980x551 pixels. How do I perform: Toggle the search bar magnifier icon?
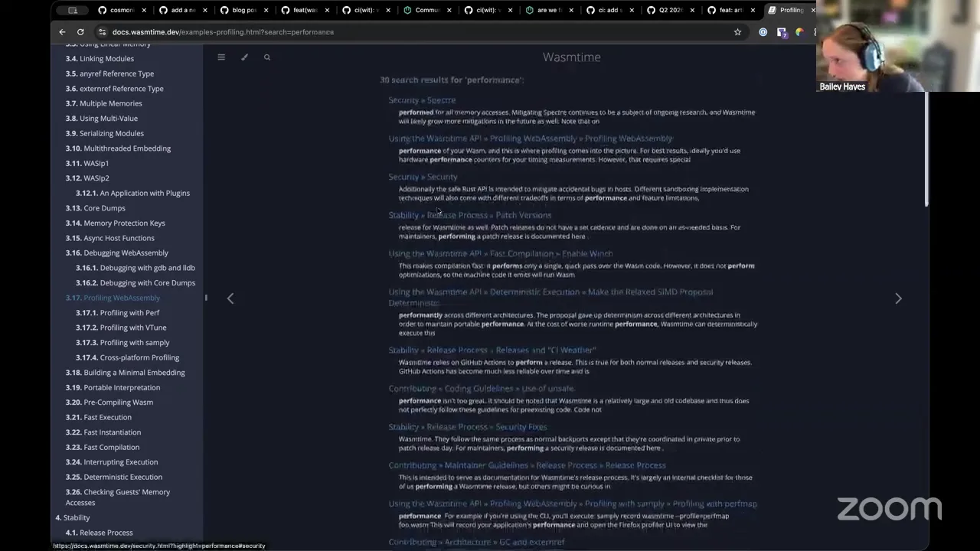click(267, 57)
